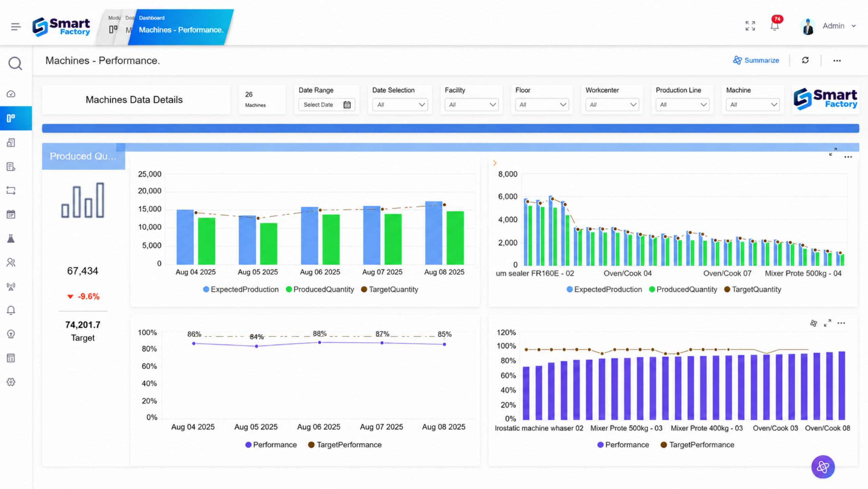Select the Produced Qu... tab
The height and width of the screenshot is (489, 868).
pyautogui.click(x=83, y=156)
